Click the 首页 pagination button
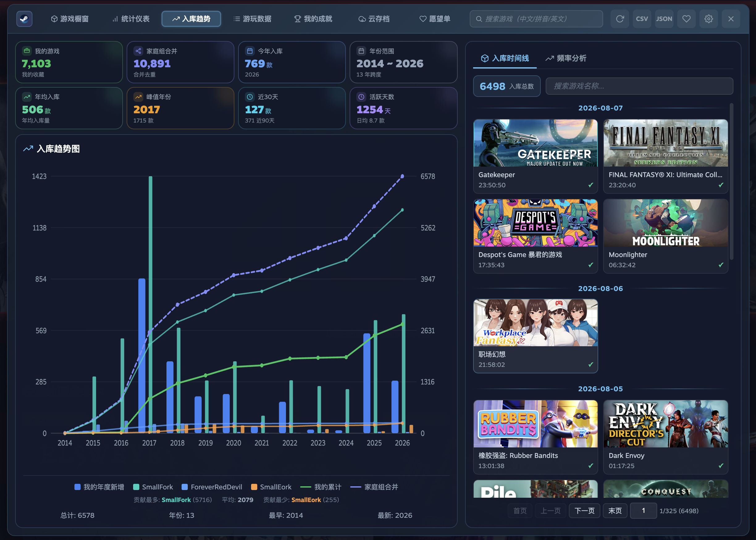 tap(520, 511)
